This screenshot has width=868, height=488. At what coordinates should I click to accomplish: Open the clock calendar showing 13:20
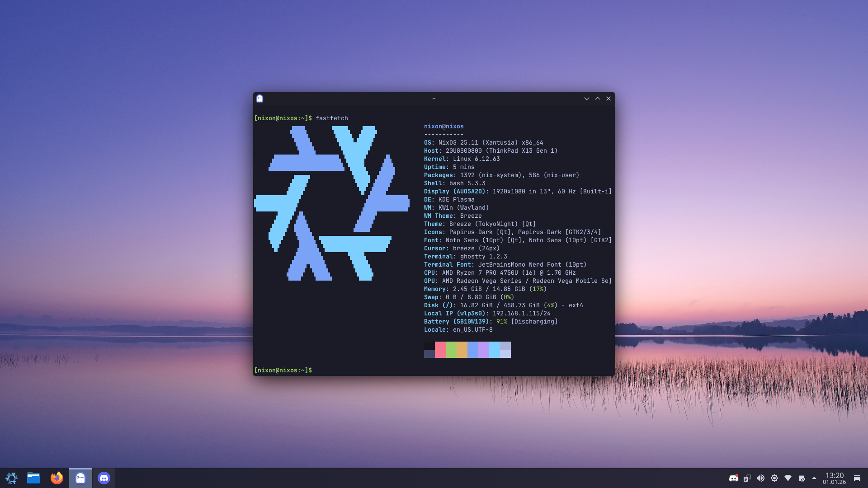pyautogui.click(x=834, y=478)
